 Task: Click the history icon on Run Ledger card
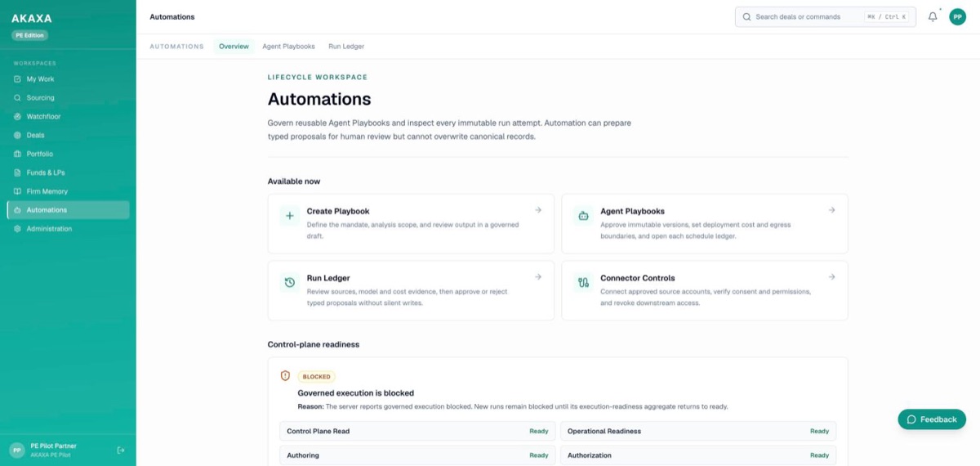click(x=289, y=283)
